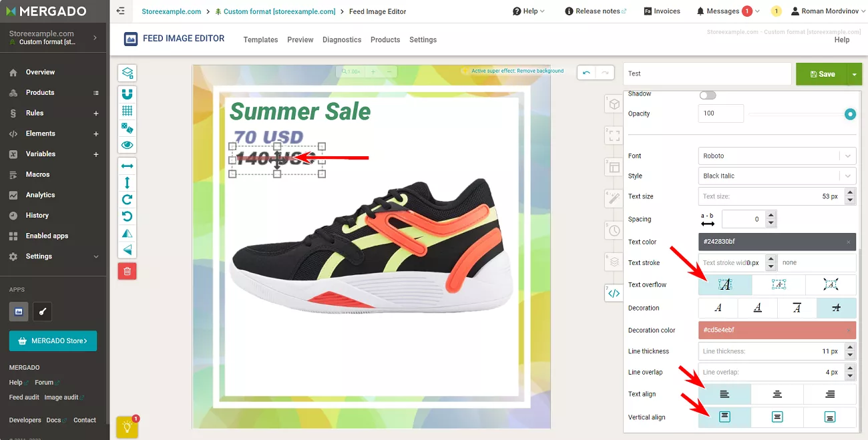Add a new variable with plus
The width and height of the screenshot is (868, 440).
96,154
